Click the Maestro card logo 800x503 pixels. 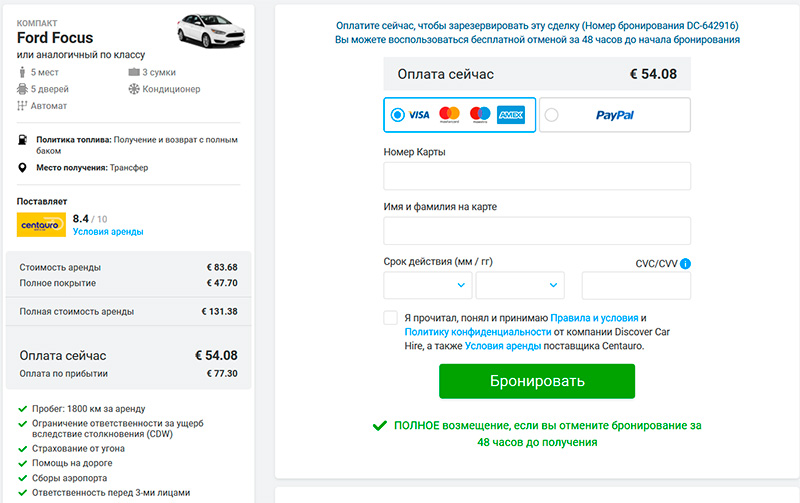(x=480, y=115)
